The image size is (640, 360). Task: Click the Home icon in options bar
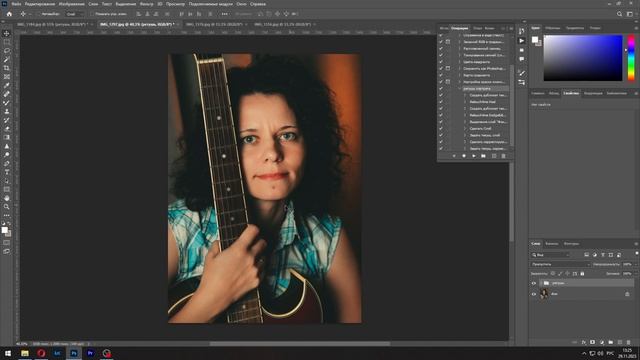click(9, 14)
